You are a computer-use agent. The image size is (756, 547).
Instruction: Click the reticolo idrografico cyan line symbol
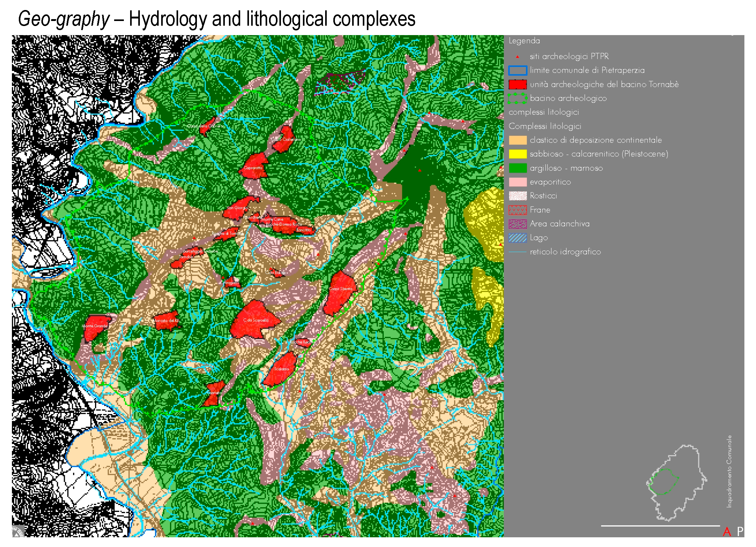[517, 252]
